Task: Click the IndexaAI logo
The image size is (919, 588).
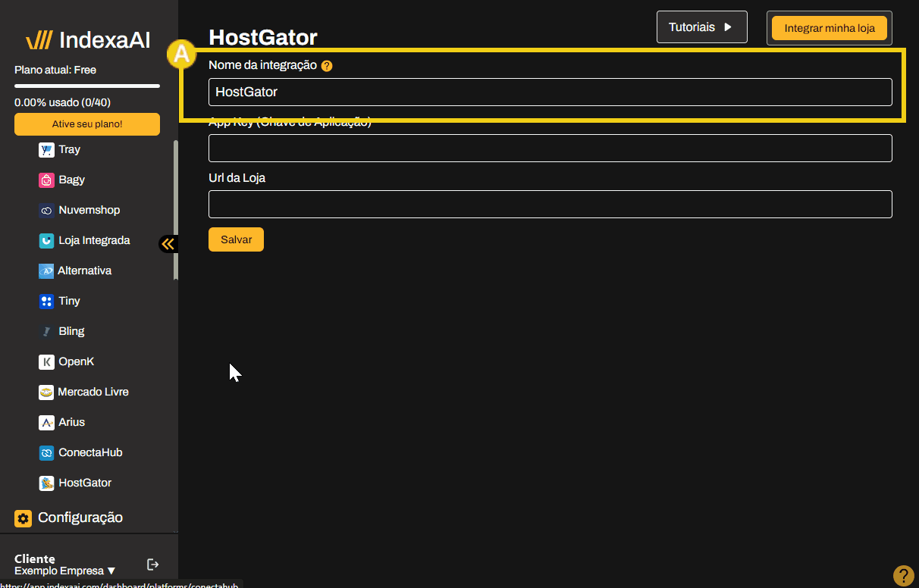Action: pos(88,40)
